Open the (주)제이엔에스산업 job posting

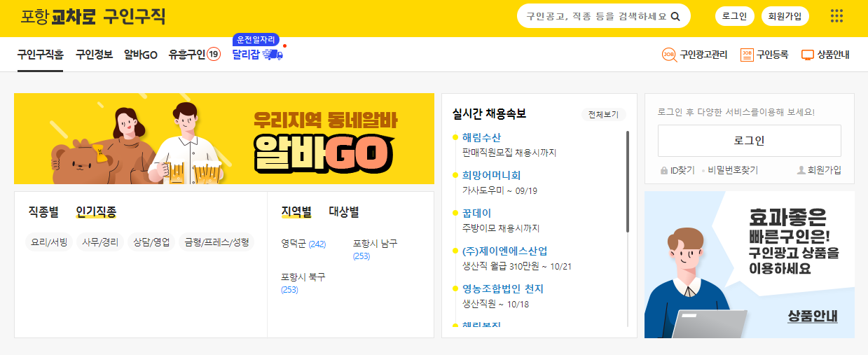[x=504, y=251]
